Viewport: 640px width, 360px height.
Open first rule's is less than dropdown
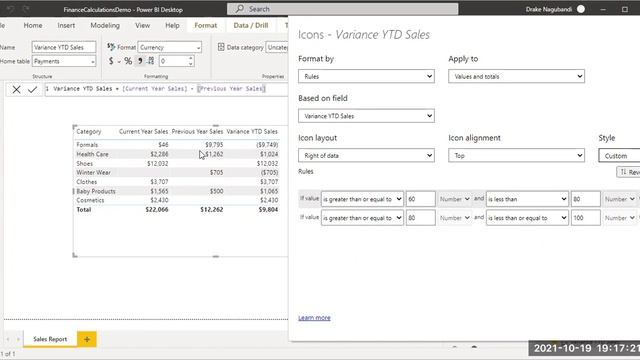527,199
